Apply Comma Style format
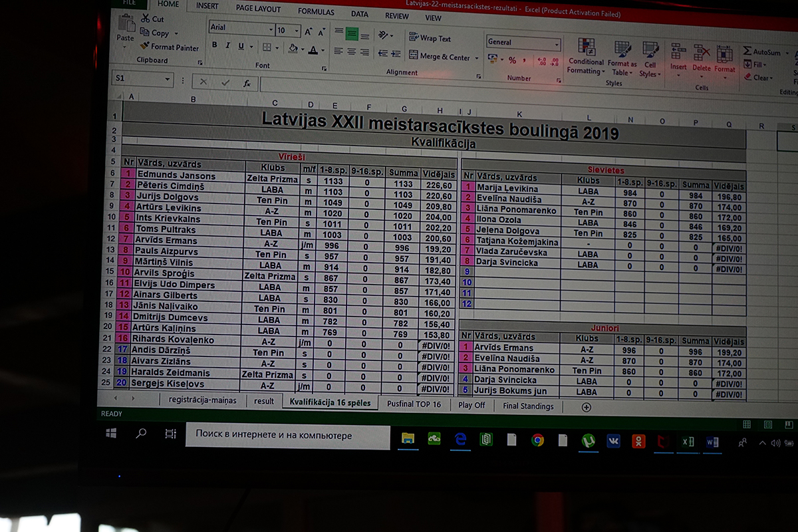The width and height of the screenshot is (798, 532). (x=524, y=61)
